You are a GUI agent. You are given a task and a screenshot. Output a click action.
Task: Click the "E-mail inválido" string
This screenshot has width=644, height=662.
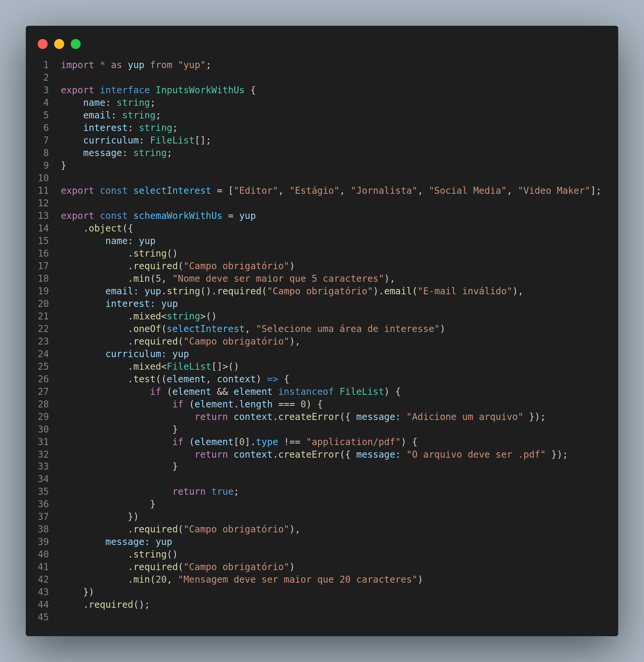point(465,291)
